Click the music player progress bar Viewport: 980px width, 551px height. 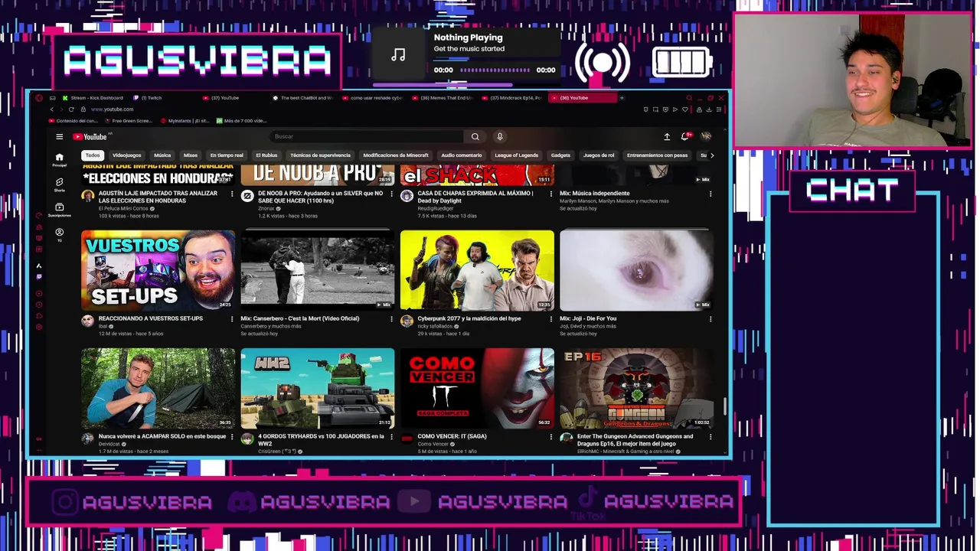coord(495,70)
